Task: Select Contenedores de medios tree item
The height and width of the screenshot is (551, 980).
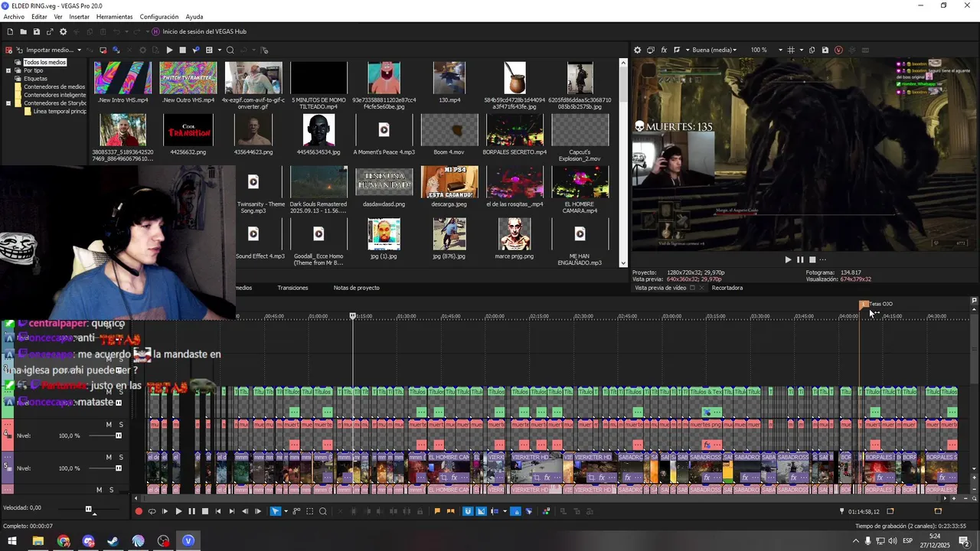Action: (x=54, y=86)
